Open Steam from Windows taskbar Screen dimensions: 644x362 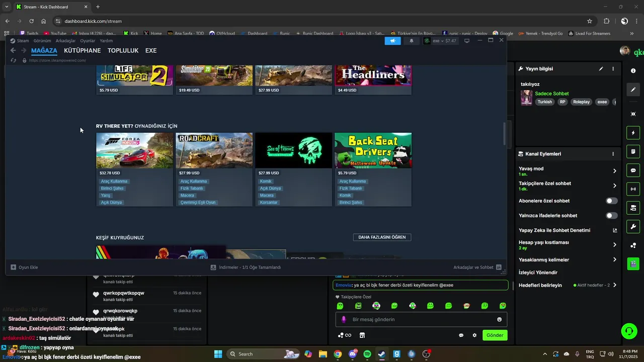coord(382,354)
